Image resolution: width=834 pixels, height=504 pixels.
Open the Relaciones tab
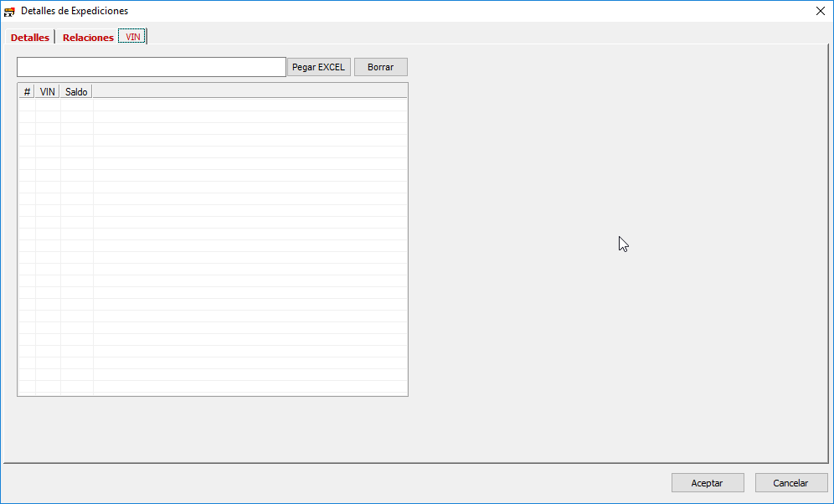[x=88, y=38]
